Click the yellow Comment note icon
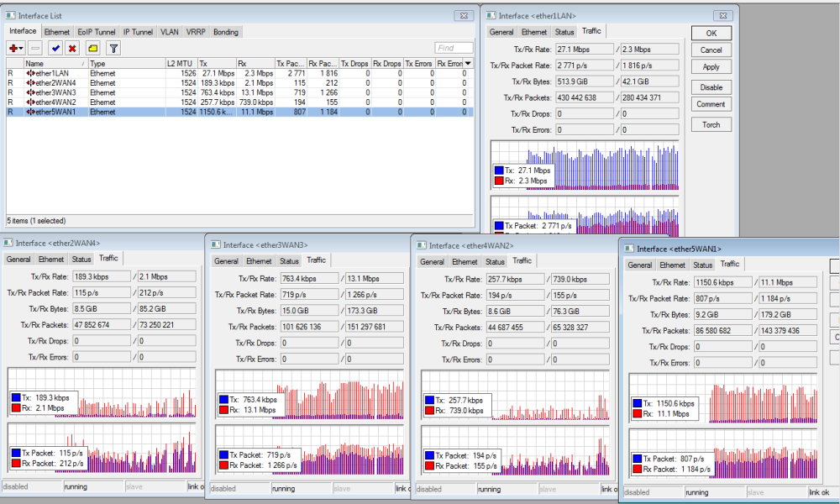The image size is (840, 504). [92, 48]
